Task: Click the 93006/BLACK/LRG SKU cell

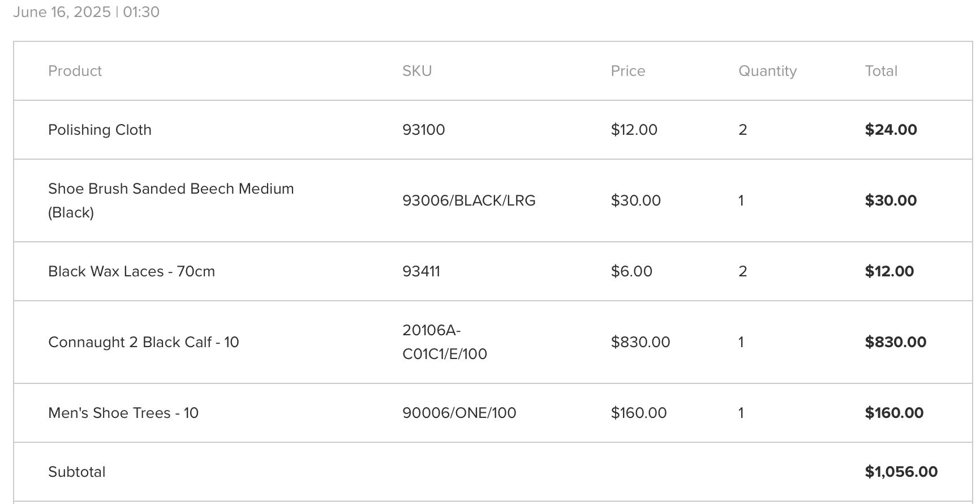Action: 468,200
